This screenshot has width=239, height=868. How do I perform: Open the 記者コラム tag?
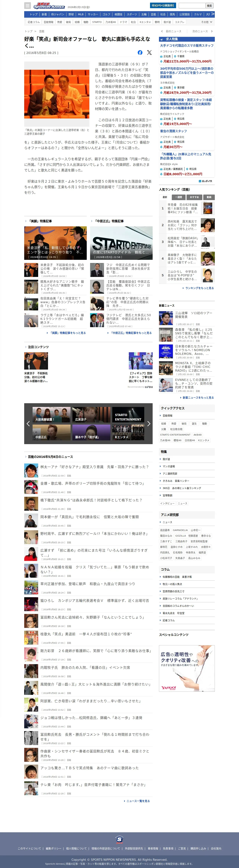(x=33, y=22)
